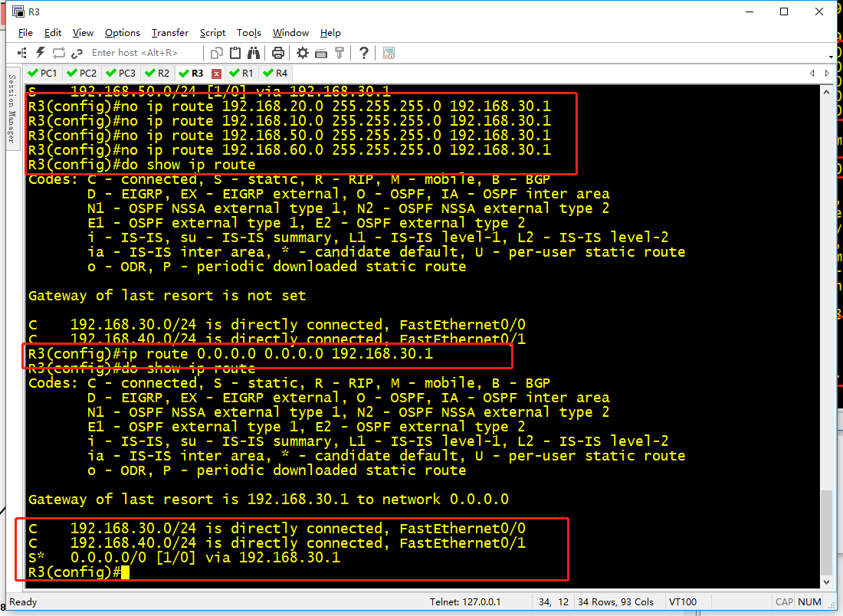Switch to the R1 session tab
The image size is (843, 616).
(241, 73)
